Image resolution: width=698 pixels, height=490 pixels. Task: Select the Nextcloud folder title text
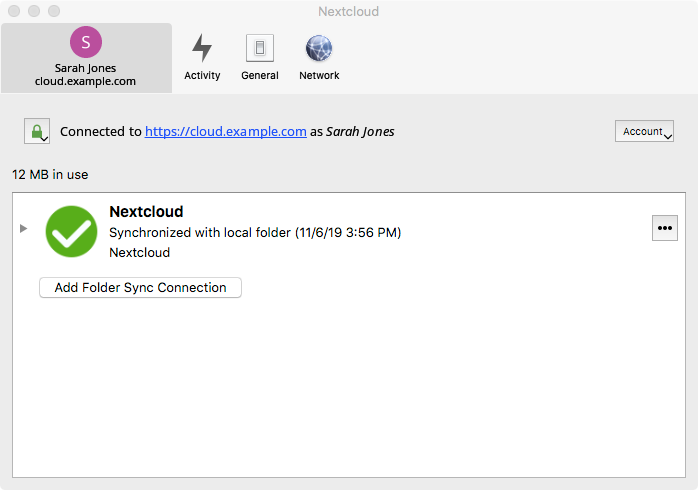tap(146, 212)
